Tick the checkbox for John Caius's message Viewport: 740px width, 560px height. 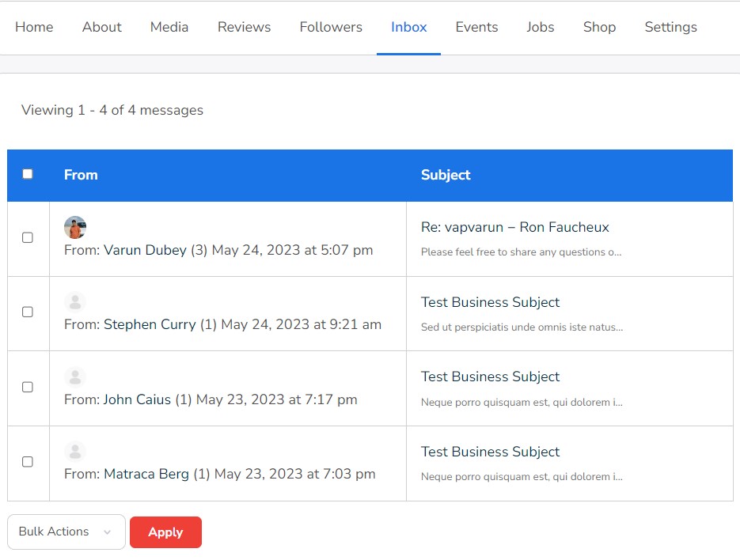(28, 388)
